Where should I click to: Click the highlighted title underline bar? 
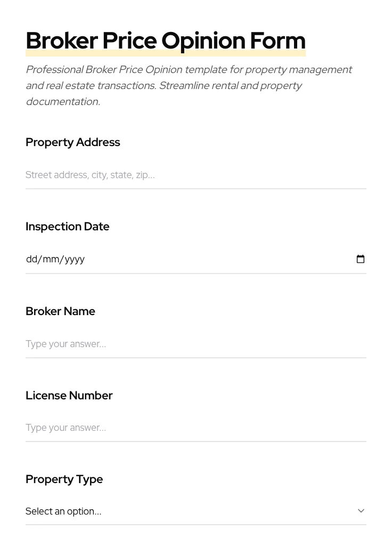click(165, 53)
